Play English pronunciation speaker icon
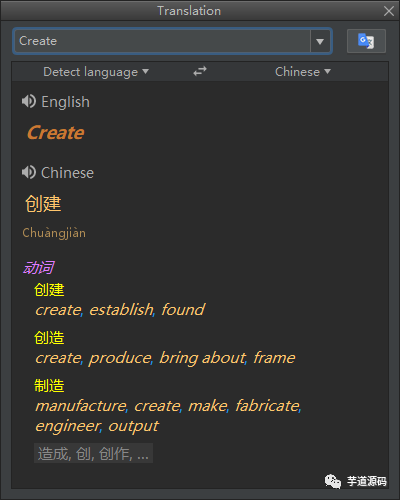The height and width of the screenshot is (500, 400). (x=29, y=101)
